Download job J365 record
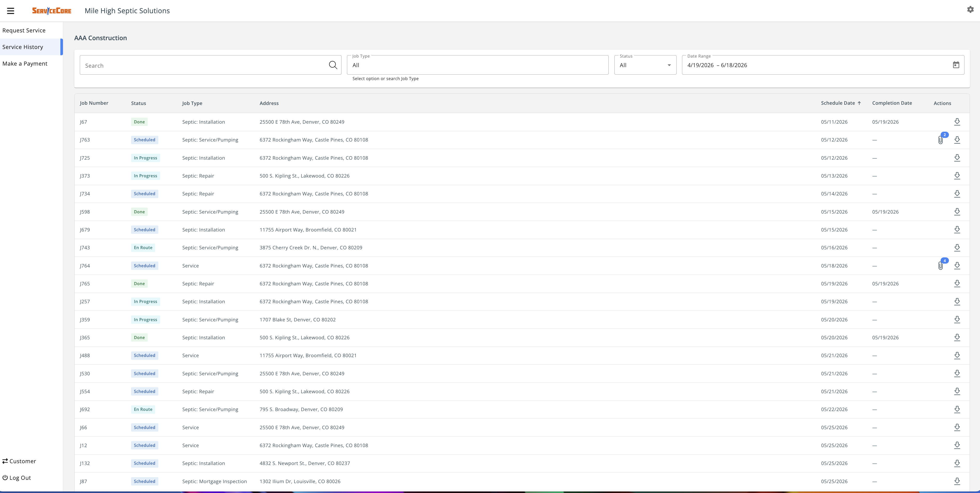This screenshot has width=980, height=493. 957,337
